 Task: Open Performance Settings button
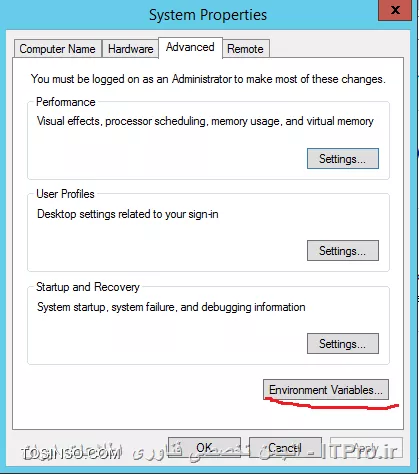(343, 159)
